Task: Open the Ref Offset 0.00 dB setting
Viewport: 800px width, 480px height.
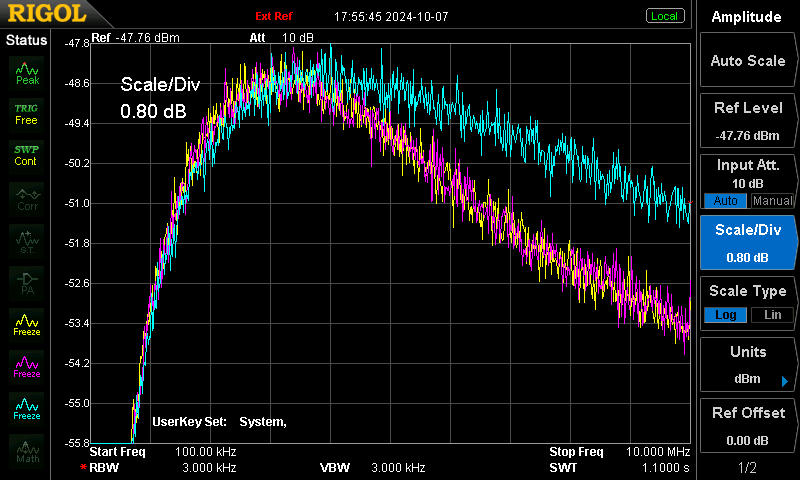Action: pyautogui.click(x=747, y=426)
